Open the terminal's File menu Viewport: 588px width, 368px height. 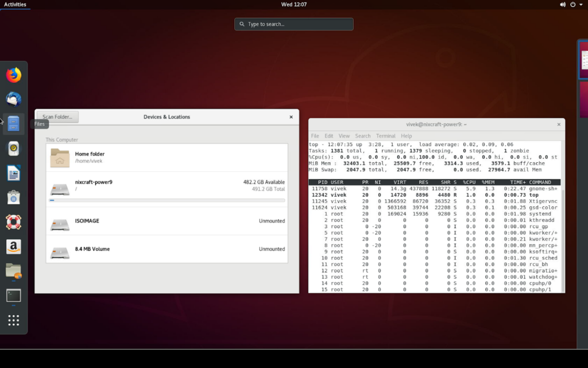pos(315,136)
